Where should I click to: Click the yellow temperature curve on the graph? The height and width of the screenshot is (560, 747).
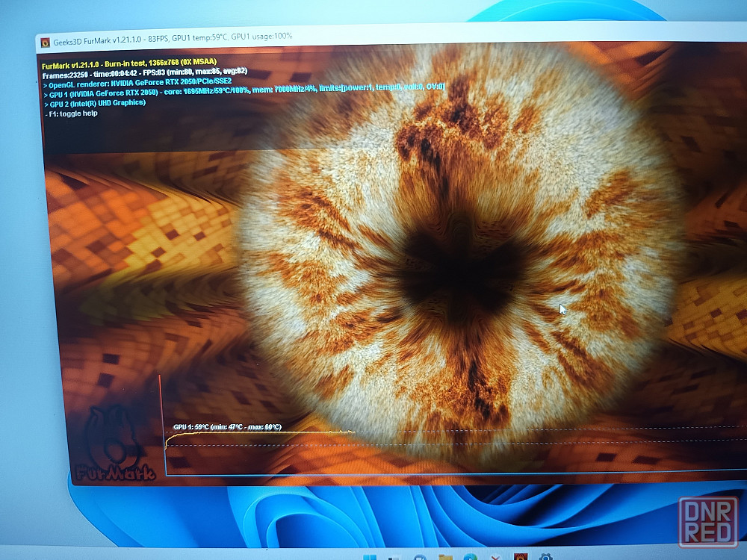(x=261, y=433)
